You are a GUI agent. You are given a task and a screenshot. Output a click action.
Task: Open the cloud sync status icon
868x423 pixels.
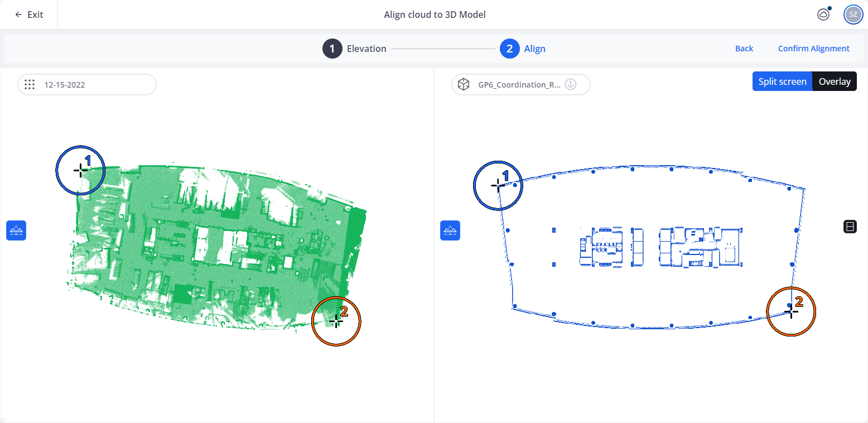(x=823, y=15)
